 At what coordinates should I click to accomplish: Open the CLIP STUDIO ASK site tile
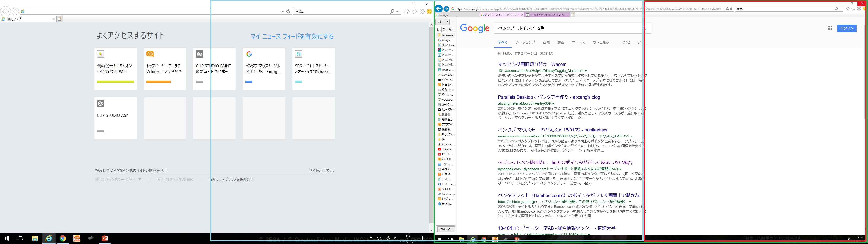click(x=115, y=118)
